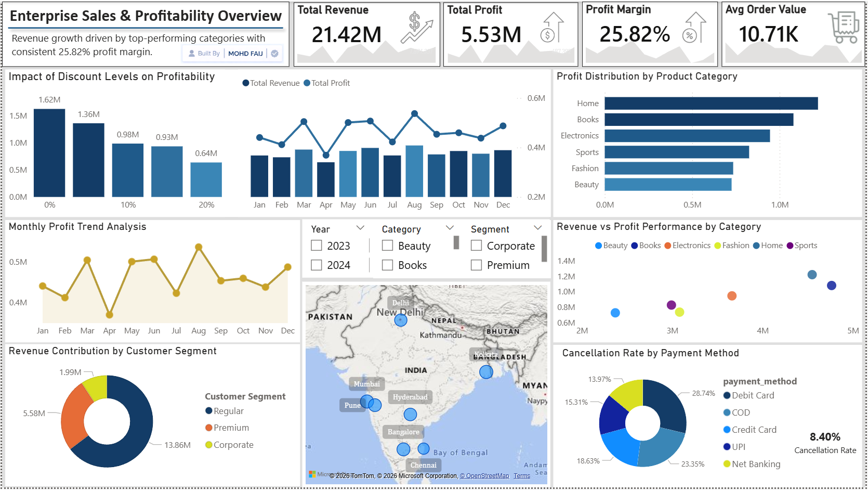The image size is (868, 490).
Task: Click the 13.86M donut data label
Action: pyautogui.click(x=177, y=445)
